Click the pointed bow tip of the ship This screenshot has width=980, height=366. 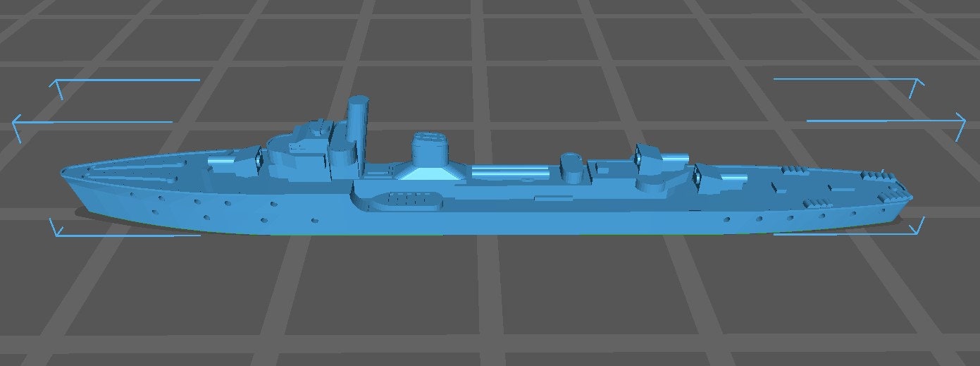pyautogui.click(x=64, y=171)
